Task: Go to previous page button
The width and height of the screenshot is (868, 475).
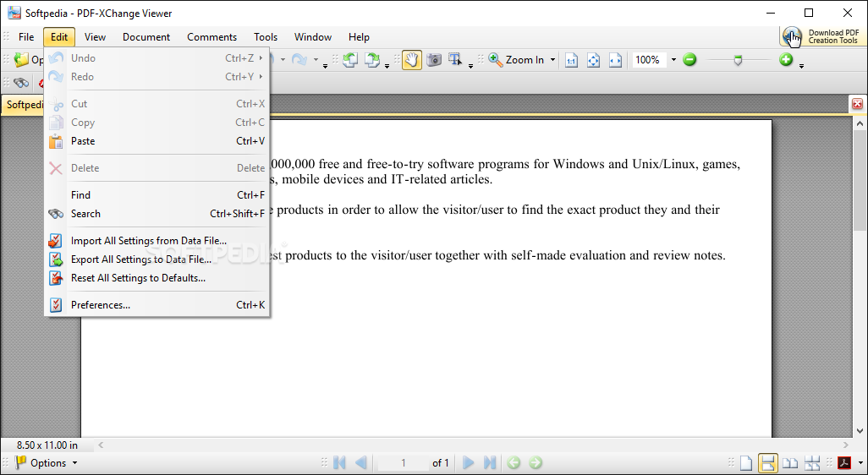Action: [361, 463]
